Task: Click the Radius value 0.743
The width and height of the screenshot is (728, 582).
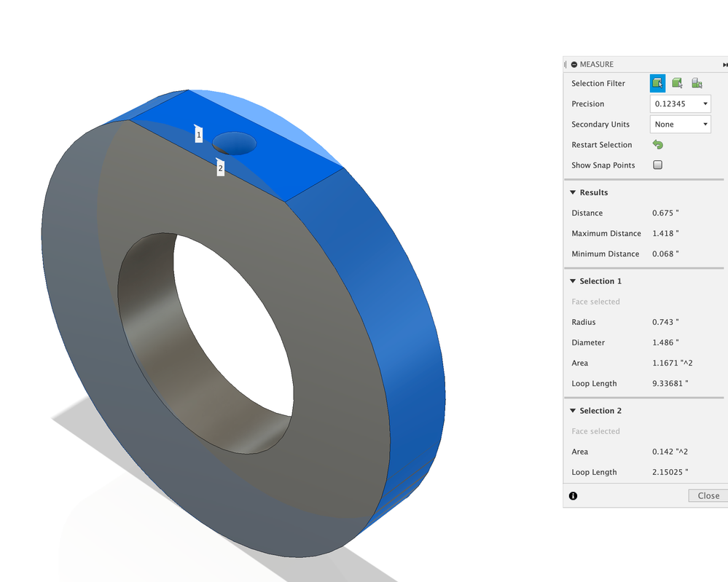Action: [665, 322]
